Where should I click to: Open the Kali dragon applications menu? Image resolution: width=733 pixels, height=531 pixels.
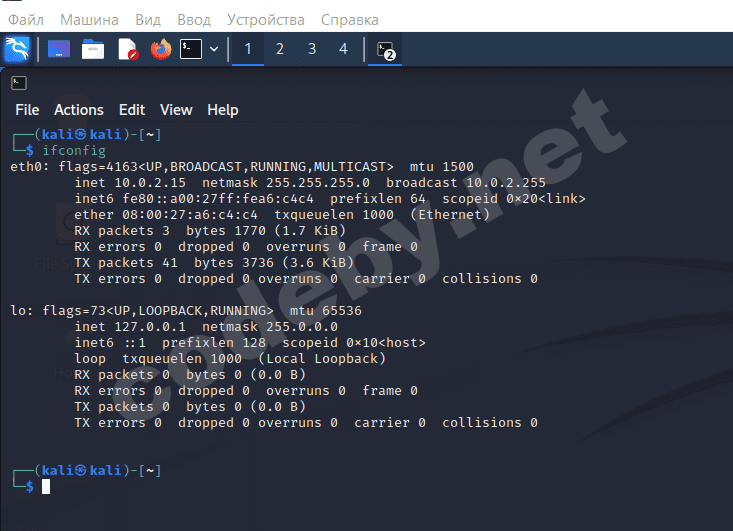coord(17,49)
